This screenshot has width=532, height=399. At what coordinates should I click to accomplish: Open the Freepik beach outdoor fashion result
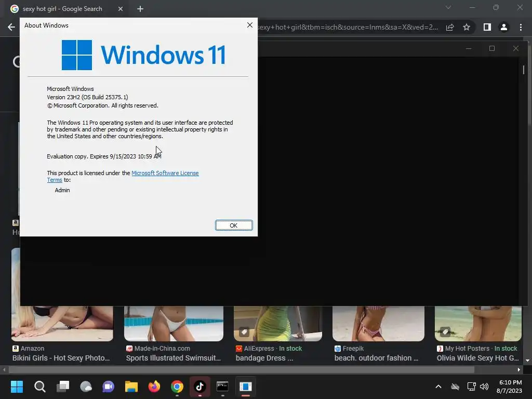[x=376, y=358]
